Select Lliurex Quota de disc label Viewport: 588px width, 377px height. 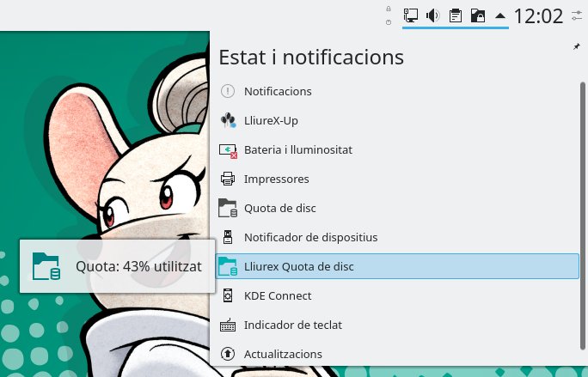299,267
